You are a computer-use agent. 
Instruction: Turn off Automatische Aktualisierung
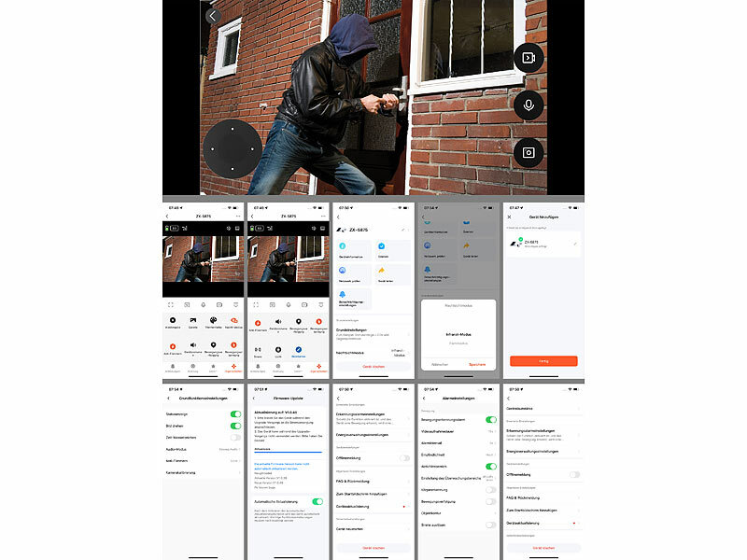[x=317, y=501]
